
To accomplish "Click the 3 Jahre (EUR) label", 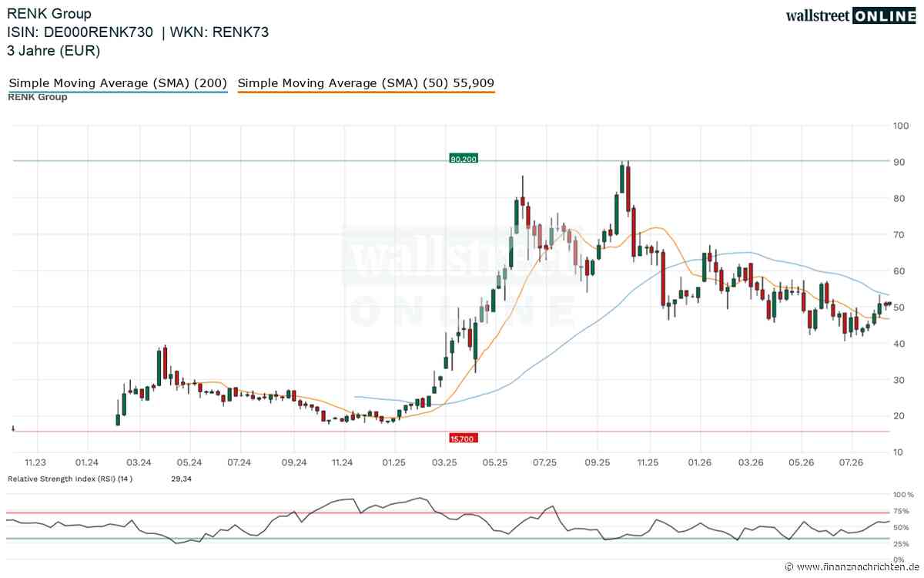I will [x=54, y=51].
